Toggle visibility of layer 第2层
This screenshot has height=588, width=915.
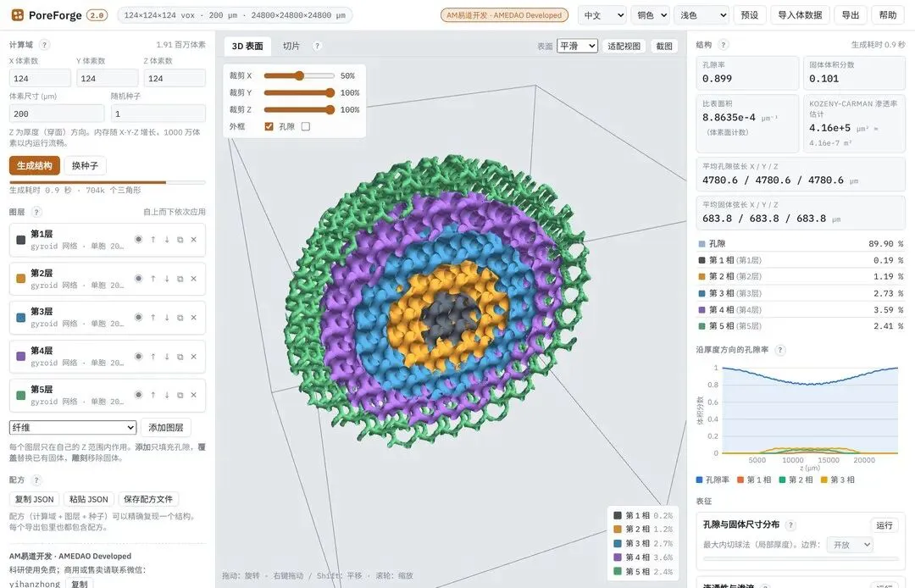click(x=139, y=279)
